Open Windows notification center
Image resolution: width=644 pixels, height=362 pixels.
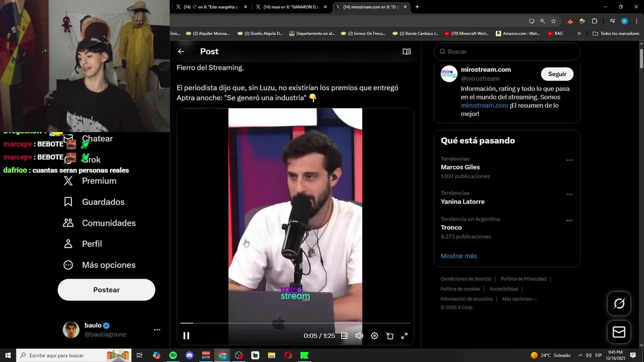633,355
